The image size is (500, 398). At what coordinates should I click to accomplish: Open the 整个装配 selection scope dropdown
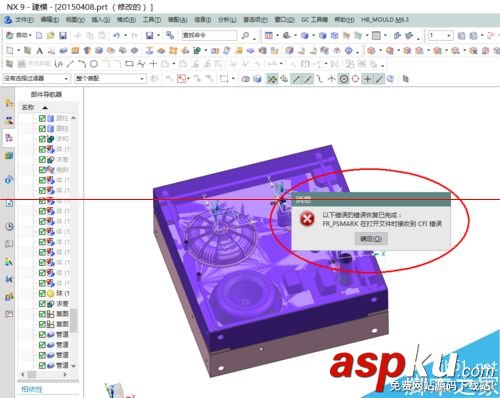(x=110, y=78)
